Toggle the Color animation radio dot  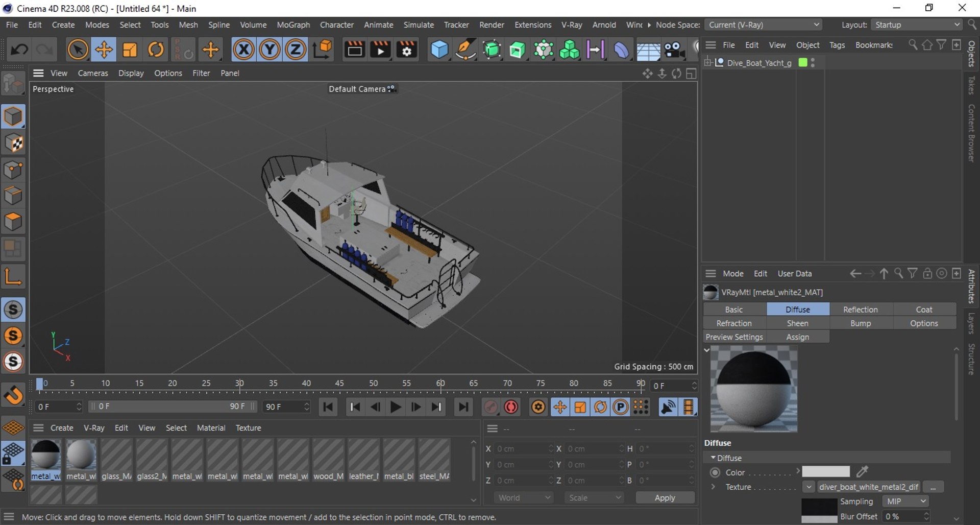[x=715, y=472]
